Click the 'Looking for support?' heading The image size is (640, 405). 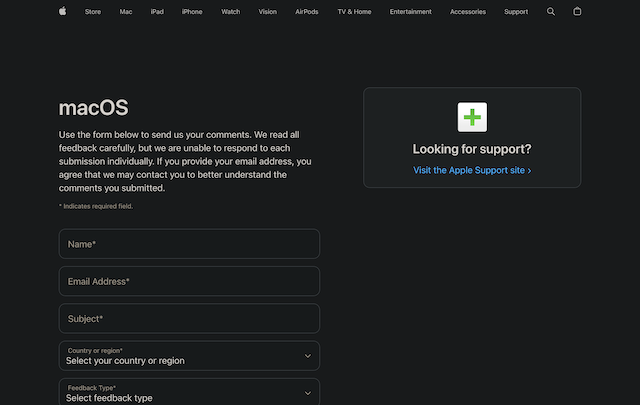tap(472, 149)
